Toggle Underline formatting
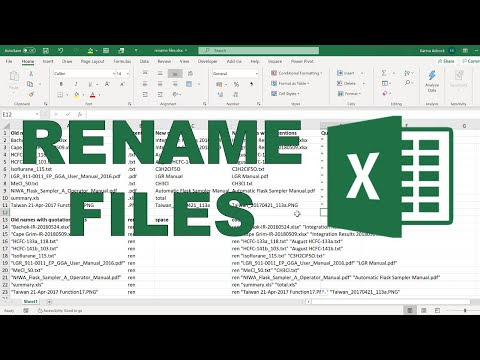Screen dimensions: 480x360 pos(90,84)
